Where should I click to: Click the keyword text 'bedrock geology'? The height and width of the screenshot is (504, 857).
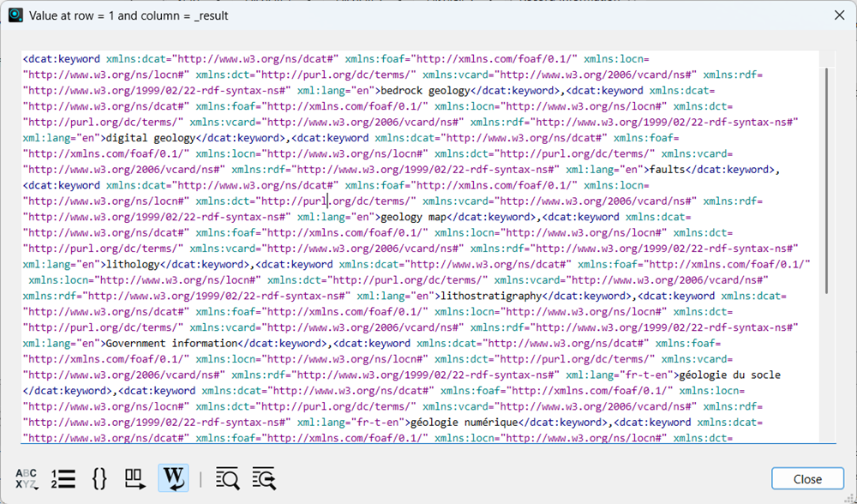click(425, 91)
